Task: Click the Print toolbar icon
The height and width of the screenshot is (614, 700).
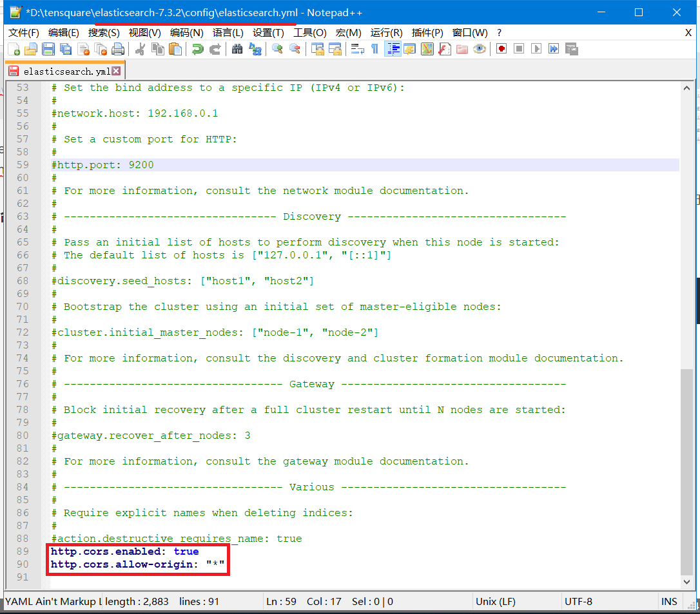Action: click(118, 49)
